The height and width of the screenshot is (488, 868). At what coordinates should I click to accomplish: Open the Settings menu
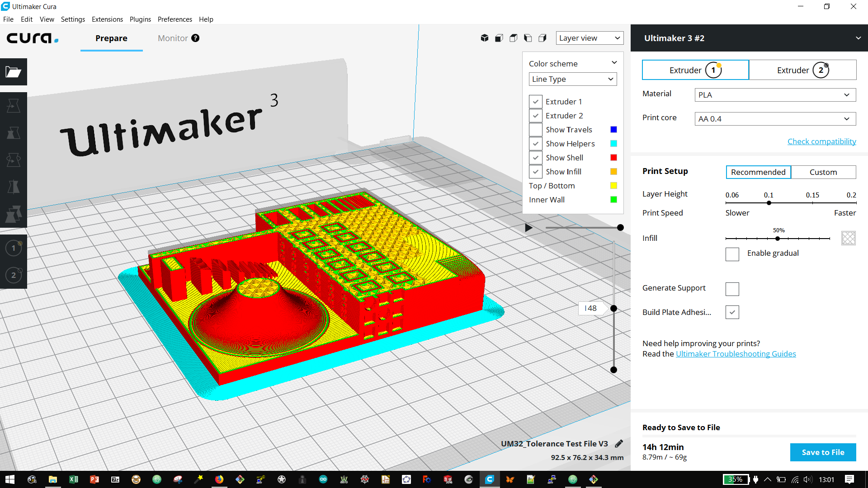[73, 19]
